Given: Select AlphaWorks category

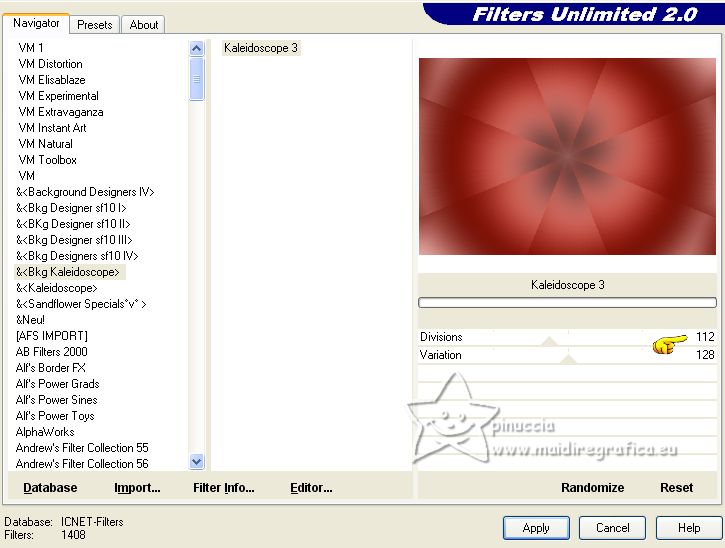Looking at the screenshot, I should point(45,432).
